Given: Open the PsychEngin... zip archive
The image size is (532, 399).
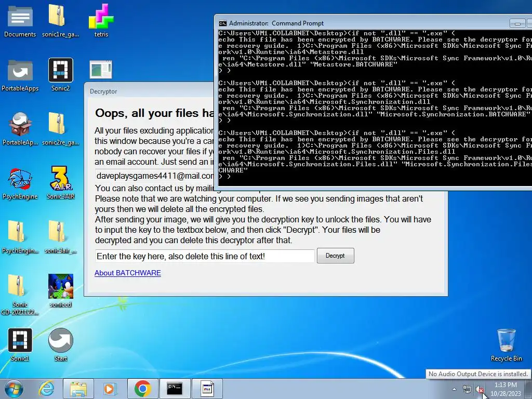Looking at the screenshot, I should point(20,237).
